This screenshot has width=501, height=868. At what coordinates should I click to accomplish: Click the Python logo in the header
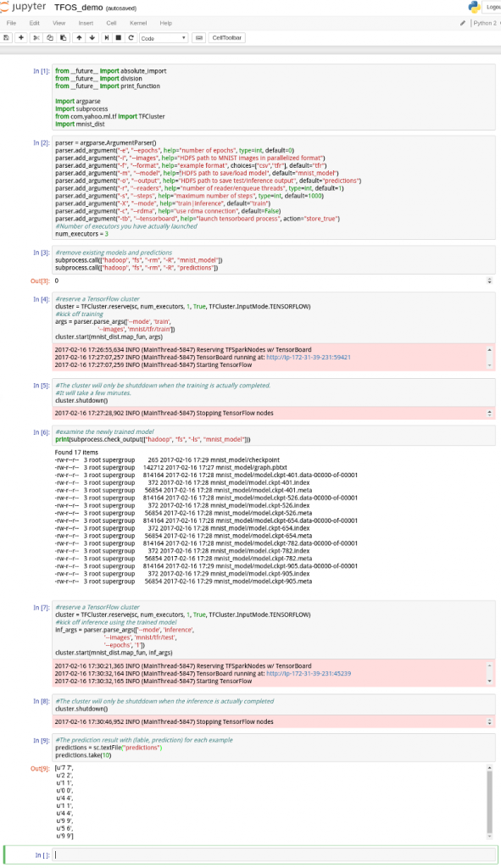pyautogui.click(x=474, y=7)
